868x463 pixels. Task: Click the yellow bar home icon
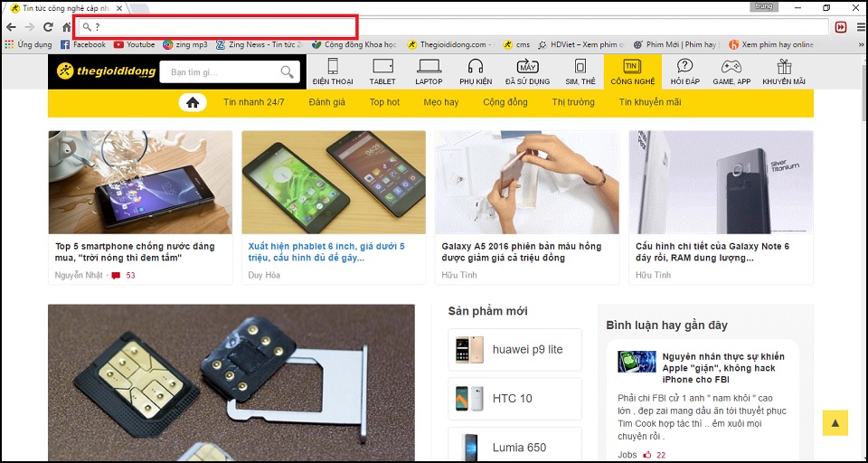193,102
